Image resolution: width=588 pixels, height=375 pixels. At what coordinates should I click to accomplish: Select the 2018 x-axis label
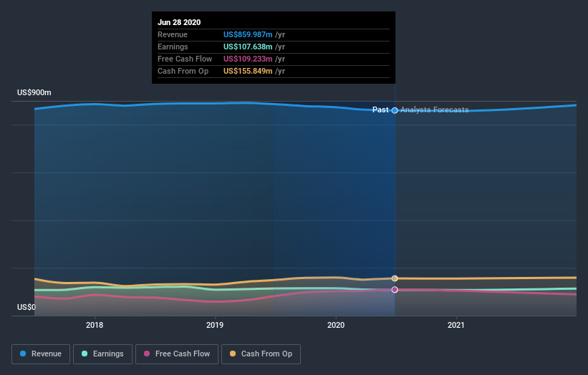tap(95, 325)
